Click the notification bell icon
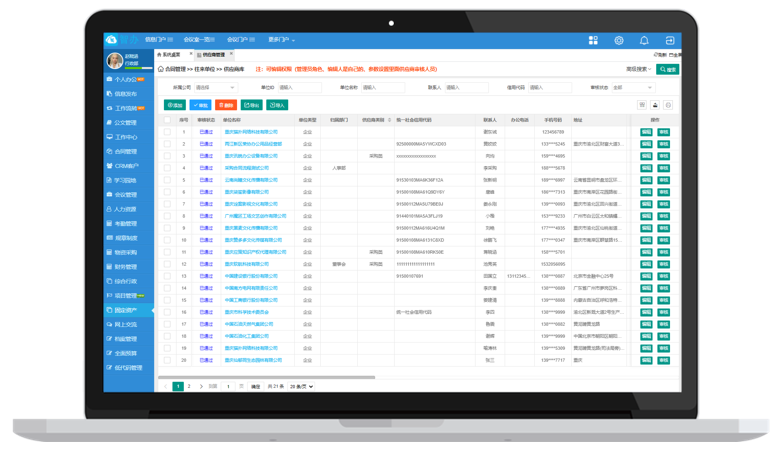This screenshot has height=452, width=780. (644, 40)
